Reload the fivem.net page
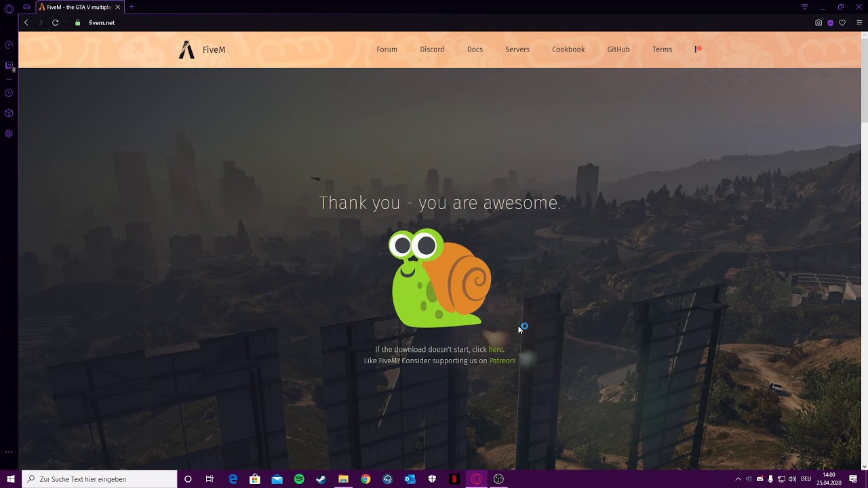Viewport: 868px width, 488px height. [x=56, y=22]
